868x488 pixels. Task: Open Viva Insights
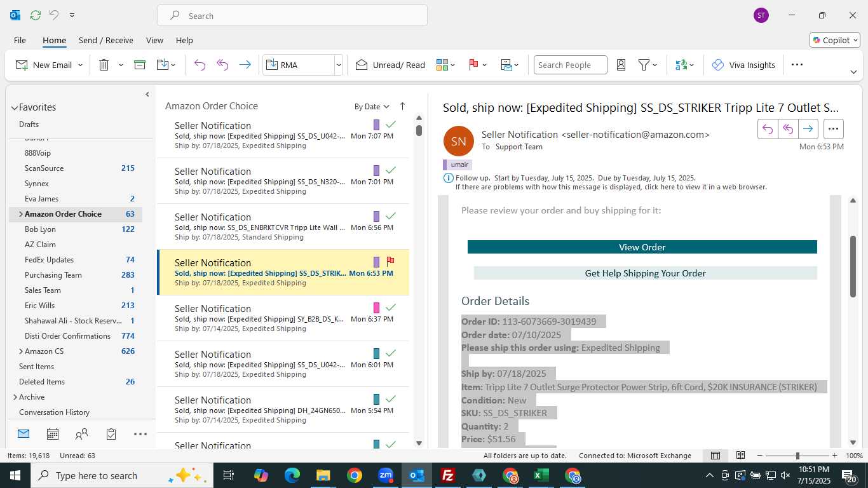[x=743, y=65]
